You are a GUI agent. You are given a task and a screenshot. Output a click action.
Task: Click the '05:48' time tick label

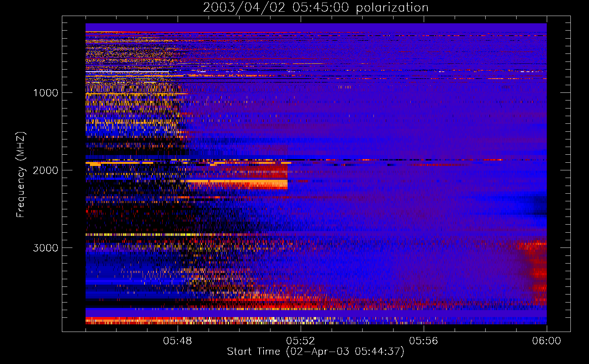178,341
